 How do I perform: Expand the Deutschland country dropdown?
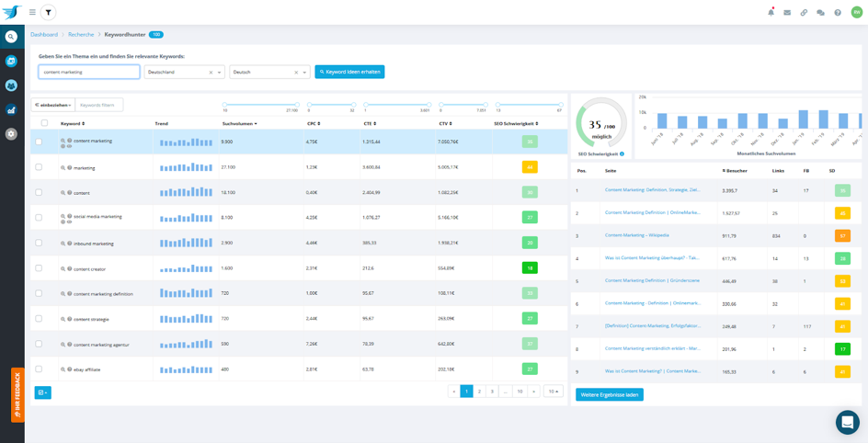(x=220, y=72)
